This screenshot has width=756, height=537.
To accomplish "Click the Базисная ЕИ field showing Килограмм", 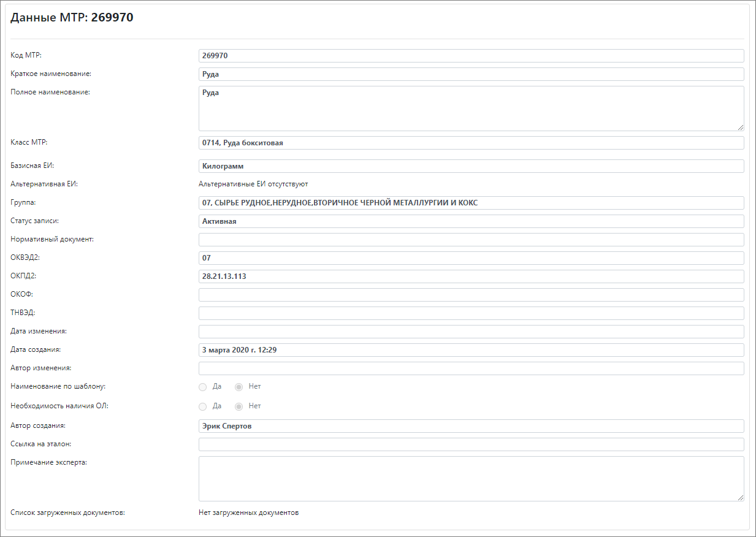I will 471,166.
